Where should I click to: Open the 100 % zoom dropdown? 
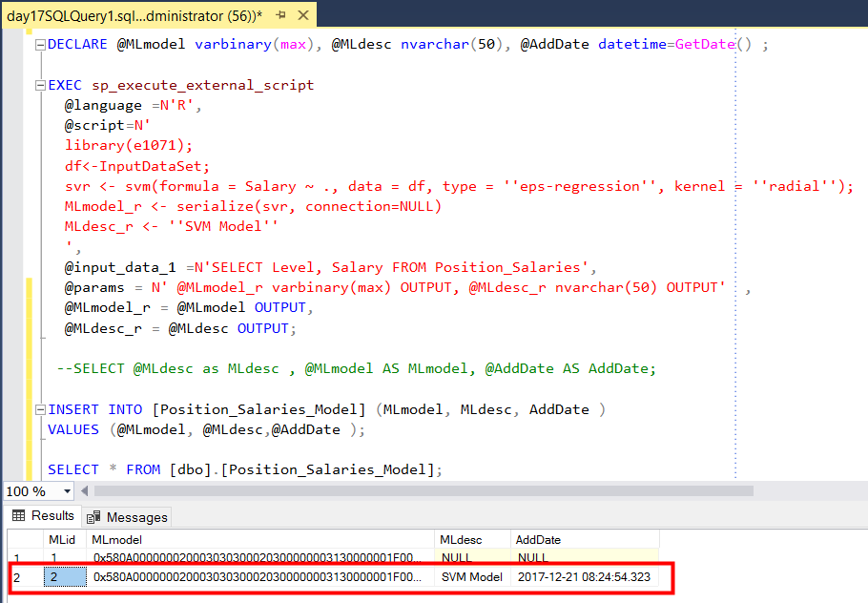[x=67, y=491]
